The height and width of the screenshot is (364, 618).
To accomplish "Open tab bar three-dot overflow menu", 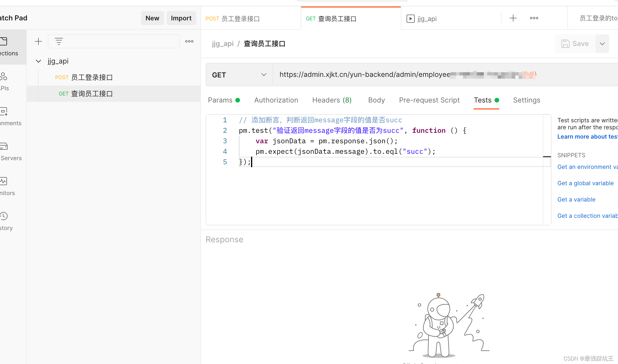I will tap(534, 18).
